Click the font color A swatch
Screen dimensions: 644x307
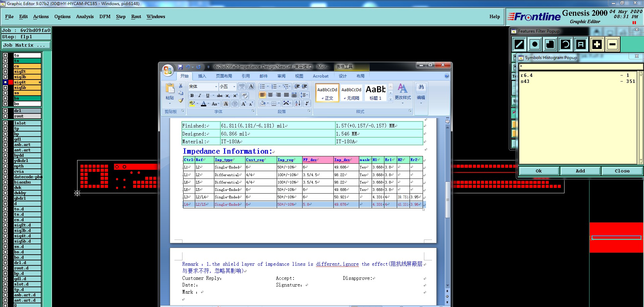tap(203, 104)
